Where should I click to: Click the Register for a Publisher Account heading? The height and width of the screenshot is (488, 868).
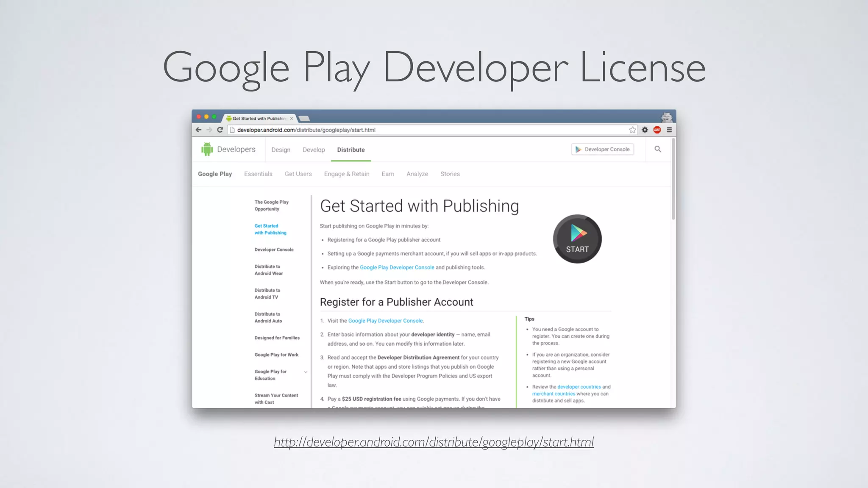[396, 302]
